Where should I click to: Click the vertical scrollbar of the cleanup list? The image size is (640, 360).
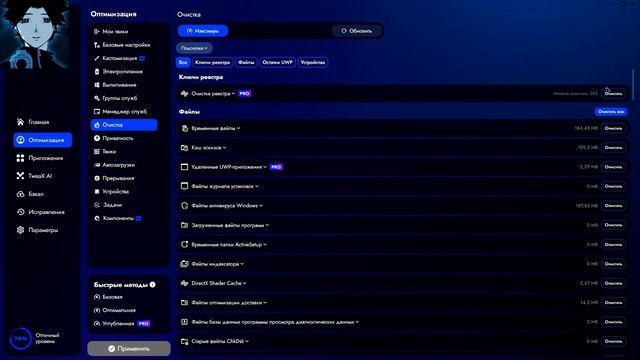633,84
